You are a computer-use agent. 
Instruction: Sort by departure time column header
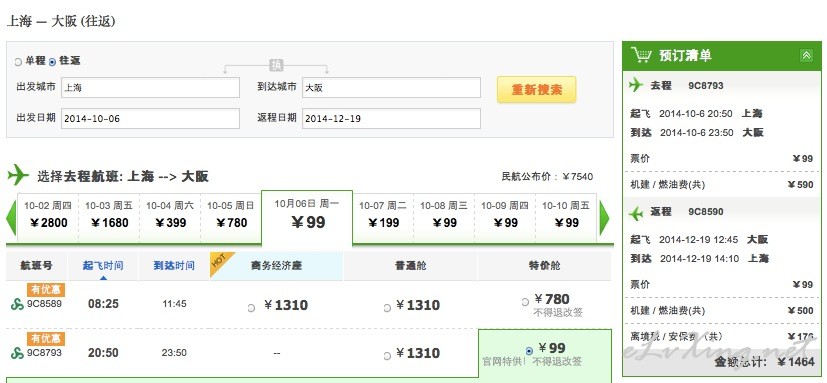[103, 265]
